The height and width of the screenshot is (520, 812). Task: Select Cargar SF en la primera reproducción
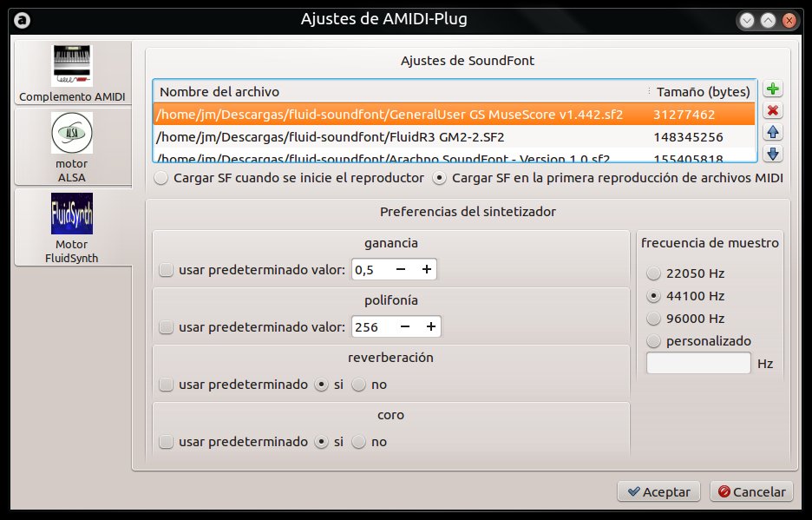coord(607,178)
